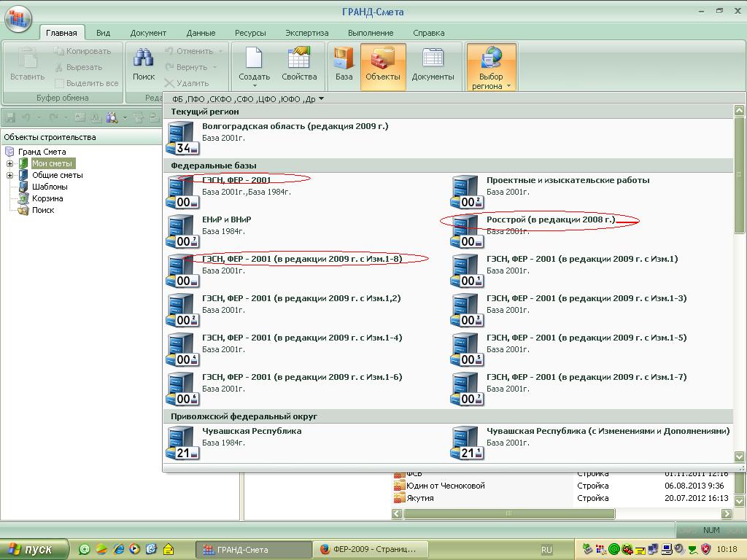The height and width of the screenshot is (560, 747).
Task: Expand the Создать dropdown
Action: [x=254, y=85]
